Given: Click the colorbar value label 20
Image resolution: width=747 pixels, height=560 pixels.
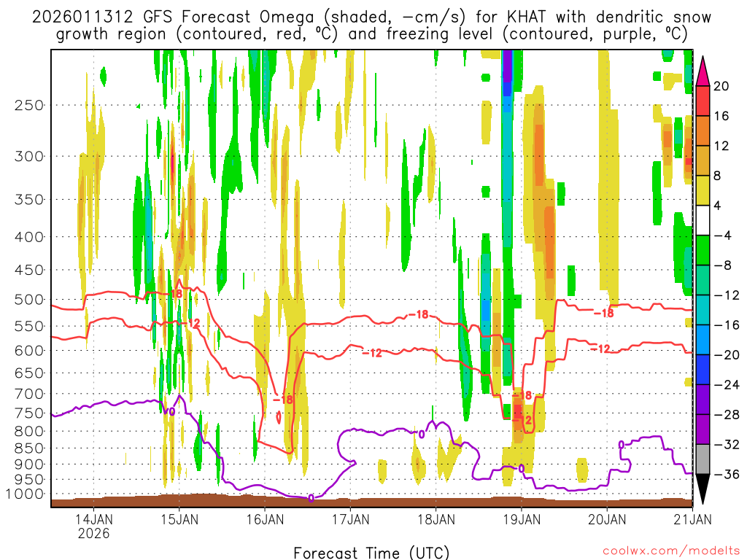Looking at the screenshot, I should [721, 86].
